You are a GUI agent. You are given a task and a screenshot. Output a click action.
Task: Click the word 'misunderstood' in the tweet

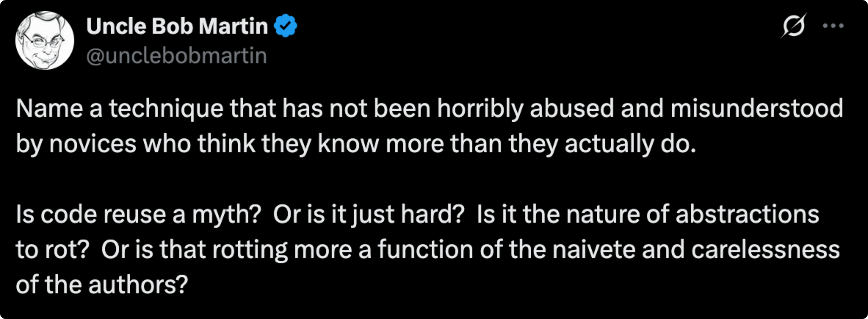click(757, 109)
